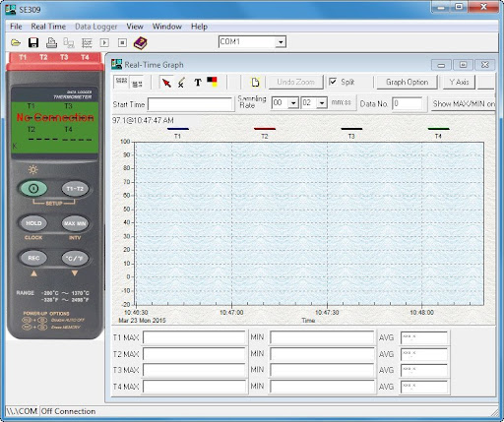Open the View menu
Image resolution: width=504 pixels, height=422 pixels.
[x=135, y=27]
